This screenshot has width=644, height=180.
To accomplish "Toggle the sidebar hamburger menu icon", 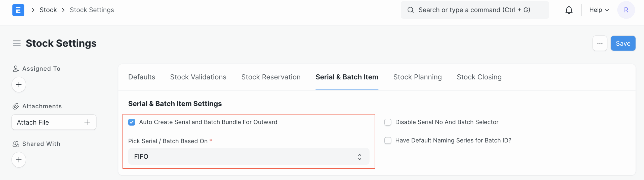I will (17, 43).
